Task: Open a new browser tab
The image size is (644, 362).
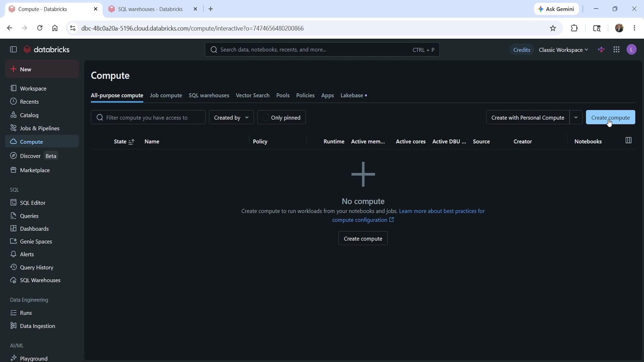Action: pos(211,9)
